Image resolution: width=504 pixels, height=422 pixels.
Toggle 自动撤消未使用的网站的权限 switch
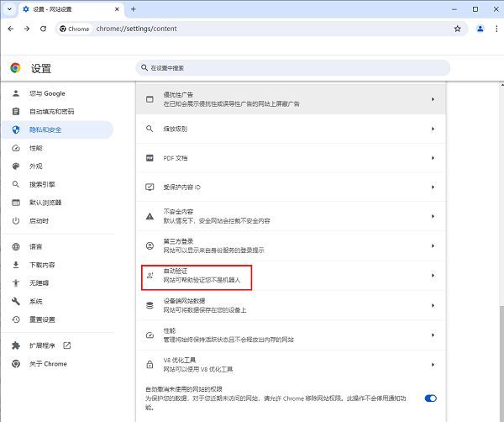[431, 398]
